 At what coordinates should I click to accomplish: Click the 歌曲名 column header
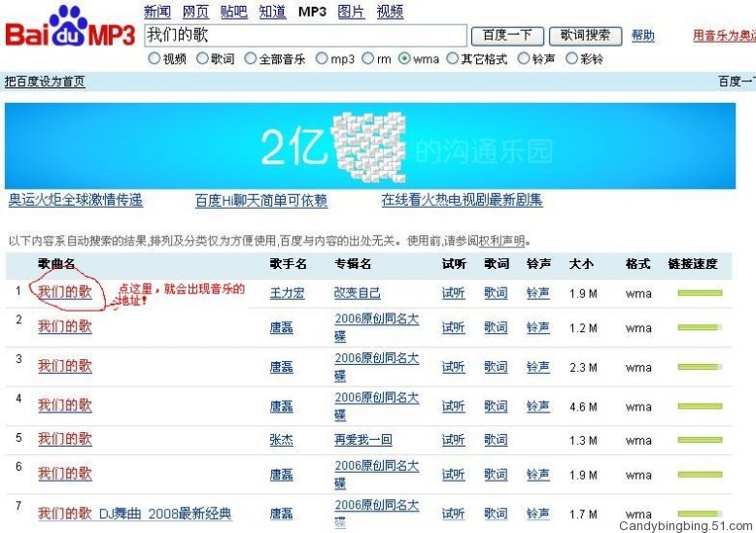coord(56,264)
